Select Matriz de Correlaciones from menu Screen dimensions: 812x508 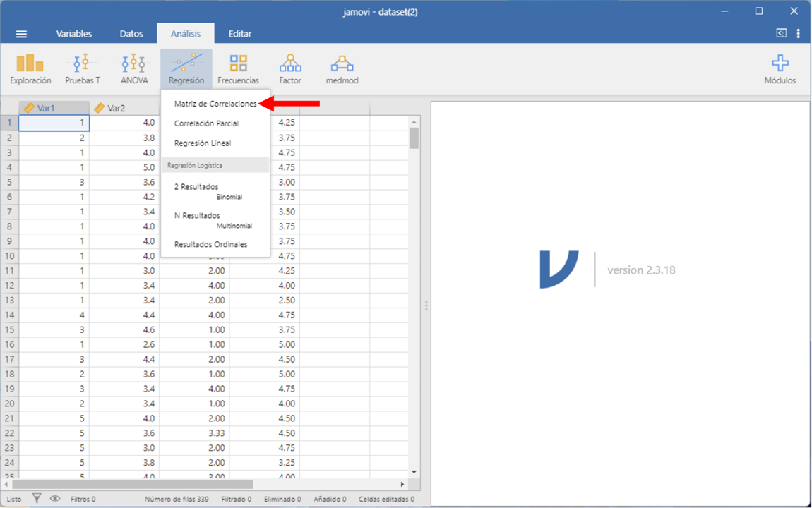[x=215, y=104]
